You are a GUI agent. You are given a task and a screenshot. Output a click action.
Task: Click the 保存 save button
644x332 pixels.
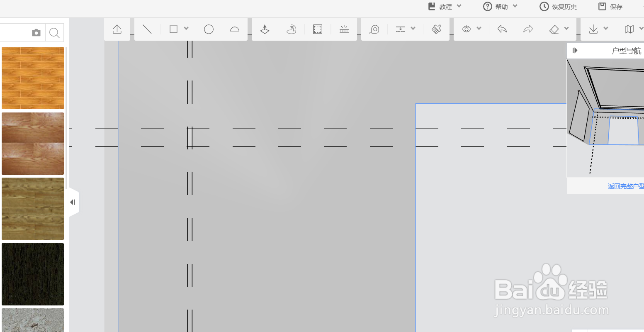click(610, 7)
